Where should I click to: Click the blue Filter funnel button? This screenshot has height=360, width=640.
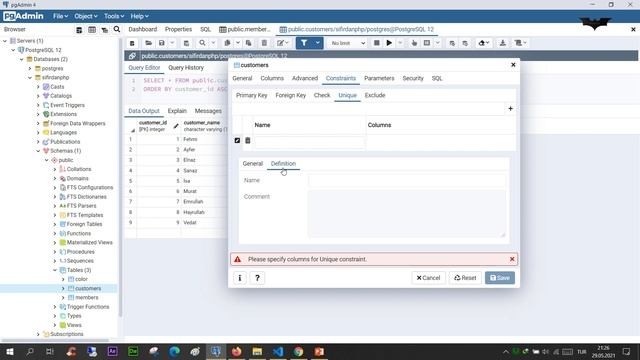tap(304, 43)
